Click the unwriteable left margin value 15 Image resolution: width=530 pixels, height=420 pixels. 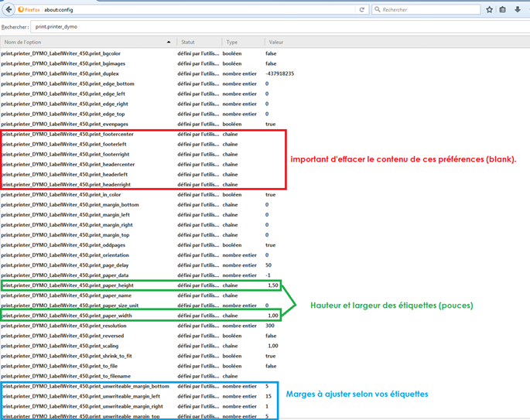tap(268, 396)
